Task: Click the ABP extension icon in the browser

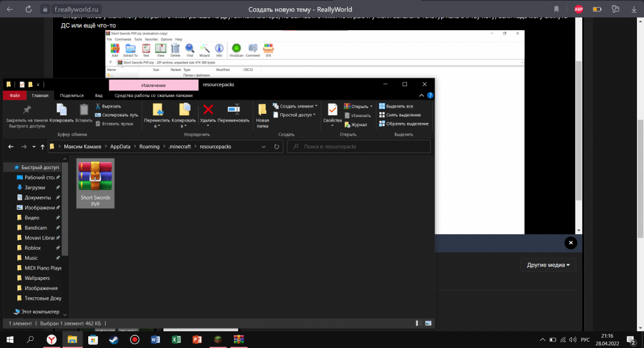Action: (579, 9)
